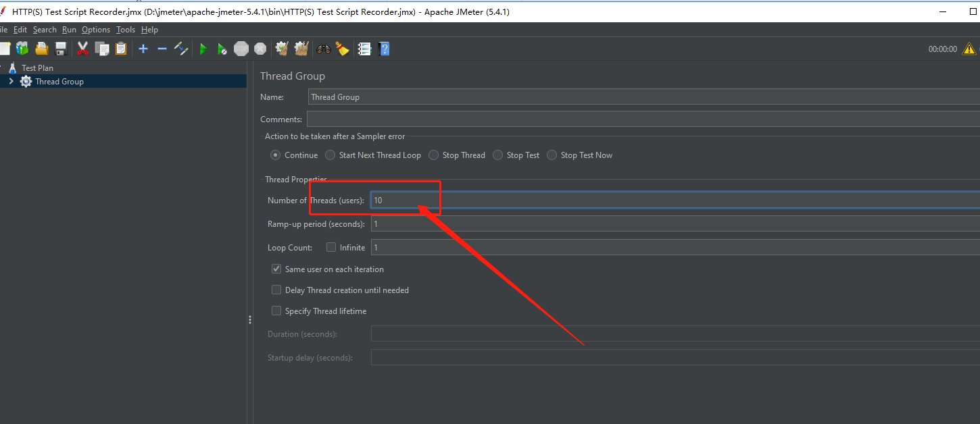Image resolution: width=980 pixels, height=424 pixels.
Task: Check Delay Thread creation until needed
Action: (276, 290)
